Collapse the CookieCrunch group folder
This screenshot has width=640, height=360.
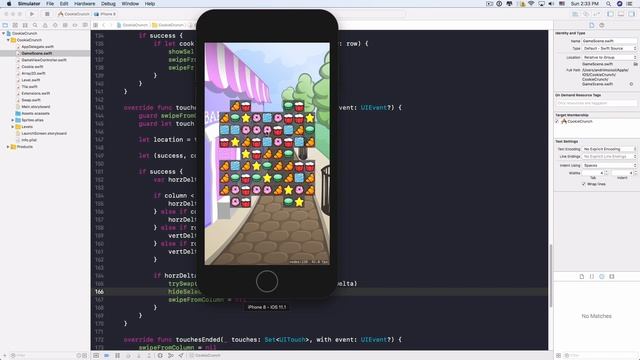click(x=8, y=40)
